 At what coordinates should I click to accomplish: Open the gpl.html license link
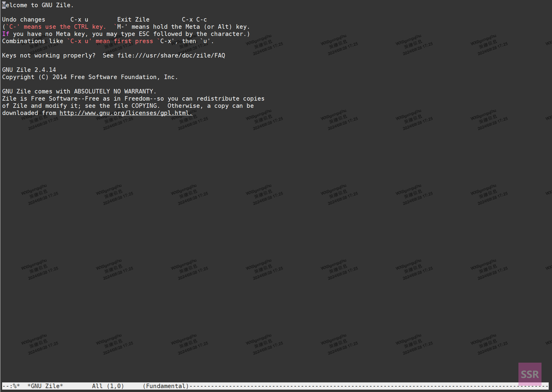(x=126, y=113)
